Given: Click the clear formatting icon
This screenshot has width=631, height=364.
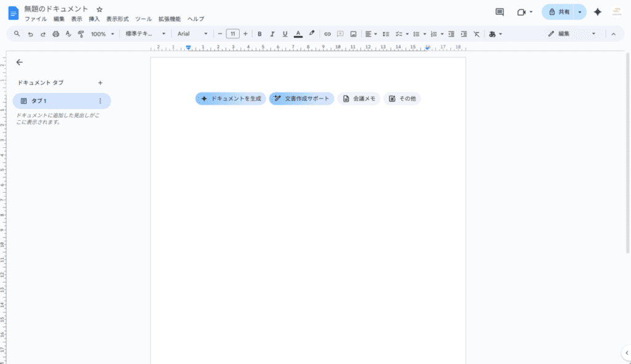Looking at the screenshot, I should (476, 34).
